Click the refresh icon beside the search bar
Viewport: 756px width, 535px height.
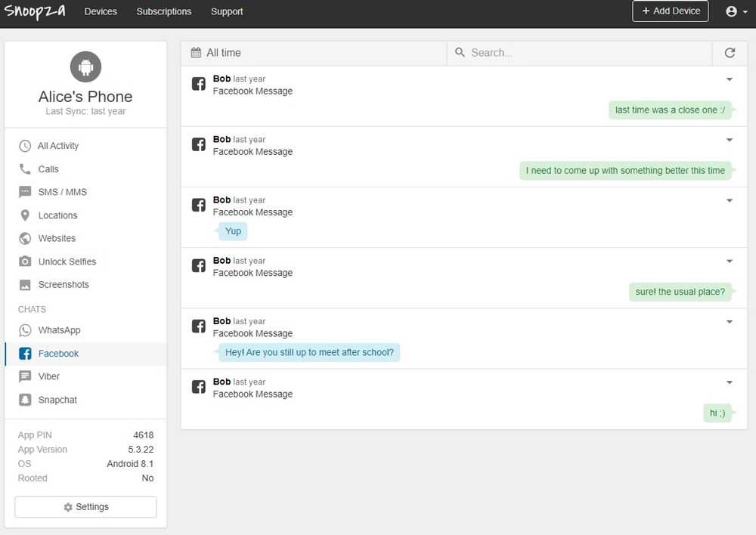pyautogui.click(x=730, y=53)
